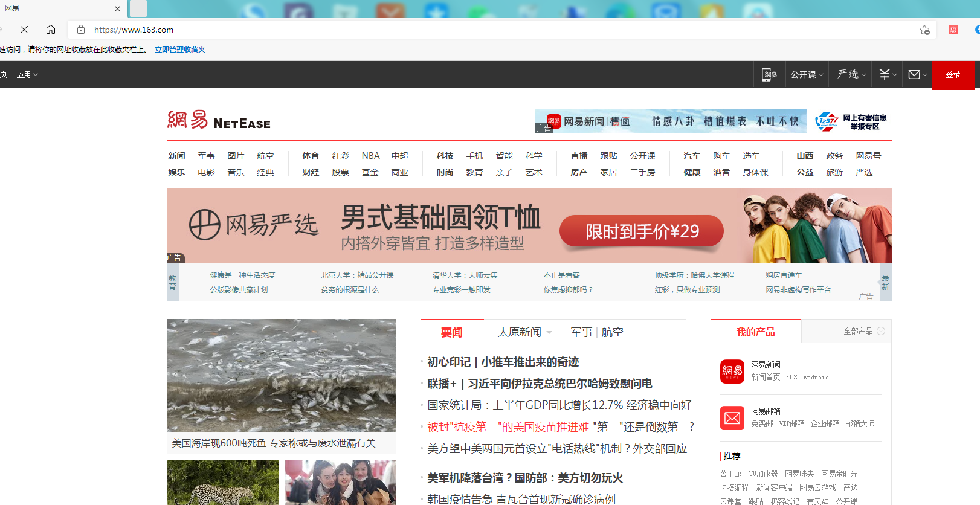980x505 pixels.
Task: Select the 军事 news tab
Action: tap(581, 332)
